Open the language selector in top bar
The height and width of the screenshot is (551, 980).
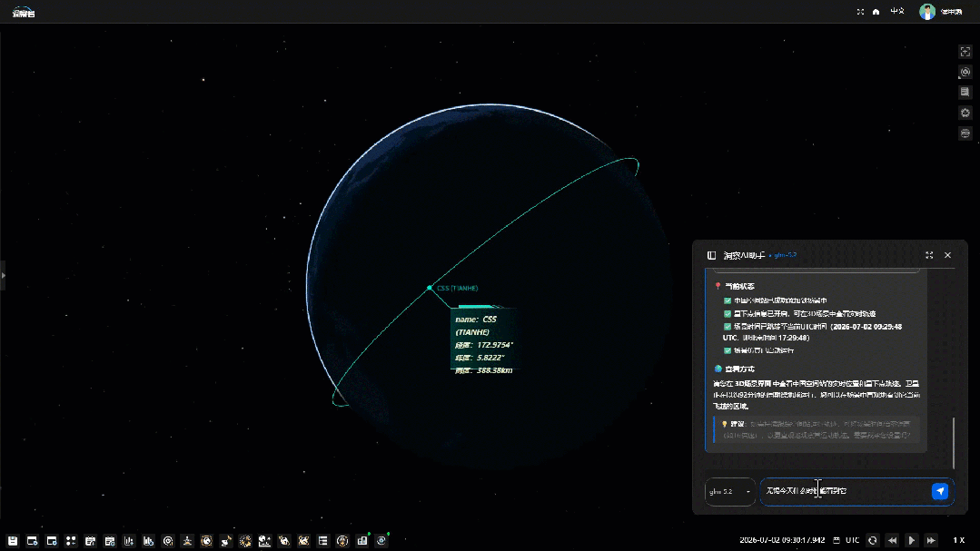(x=897, y=12)
